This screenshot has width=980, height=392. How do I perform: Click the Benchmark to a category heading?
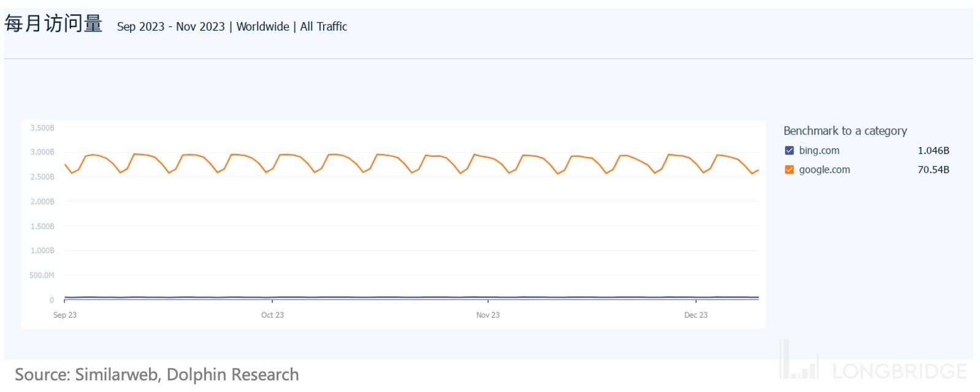coord(844,131)
